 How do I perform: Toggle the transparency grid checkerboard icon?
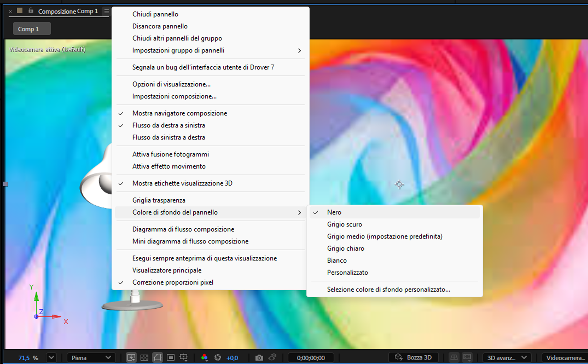[144, 357]
